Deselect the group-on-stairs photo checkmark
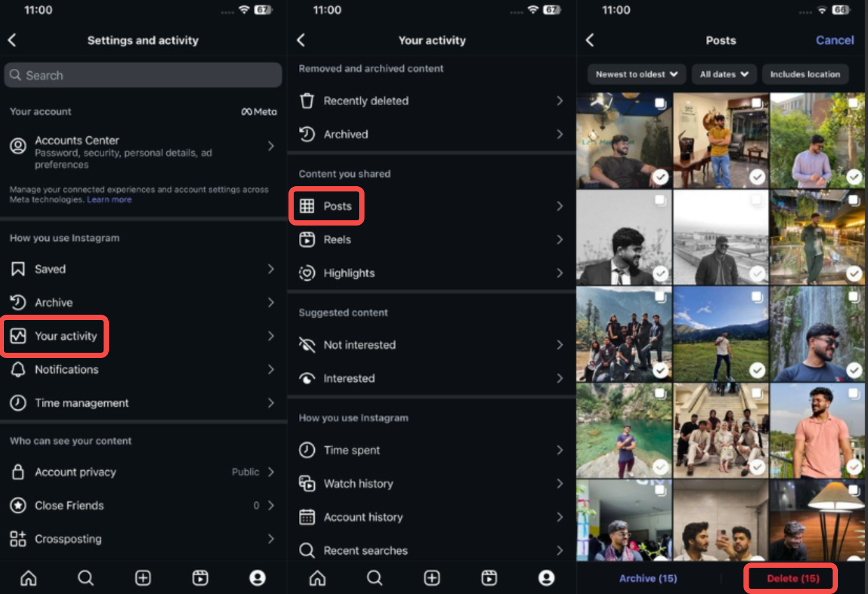The image size is (868, 594). click(757, 466)
